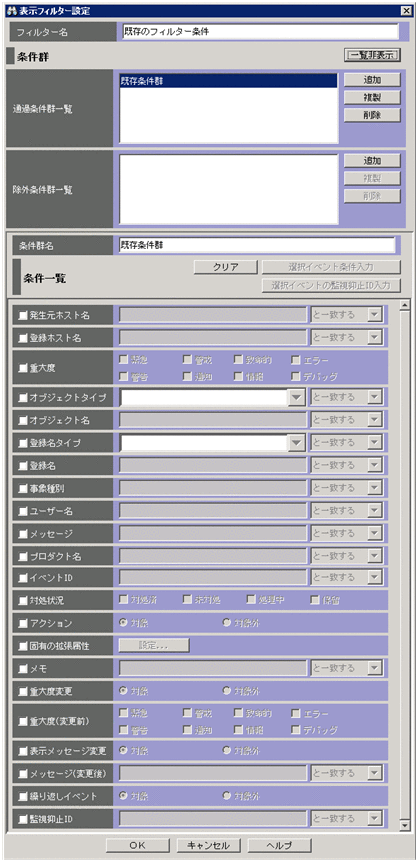Enable the 対処状況 checkbox
The image size is (419, 863).
[x=23, y=600]
